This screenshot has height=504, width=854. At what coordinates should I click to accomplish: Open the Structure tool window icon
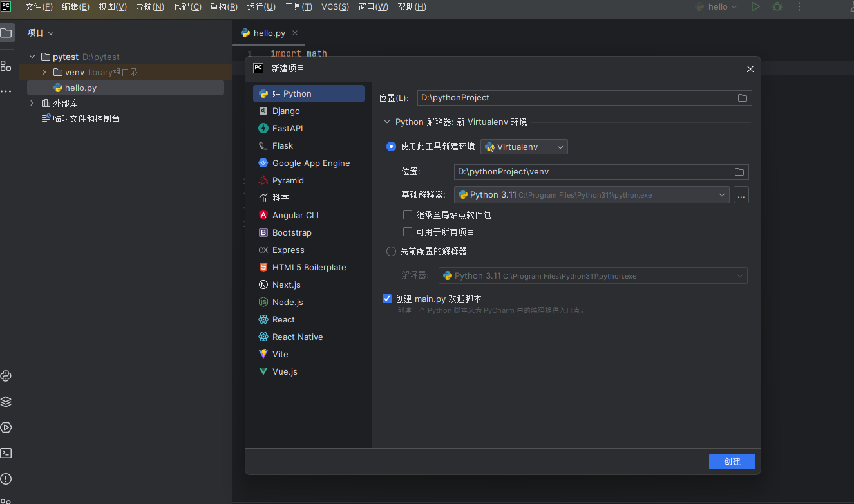[6, 66]
